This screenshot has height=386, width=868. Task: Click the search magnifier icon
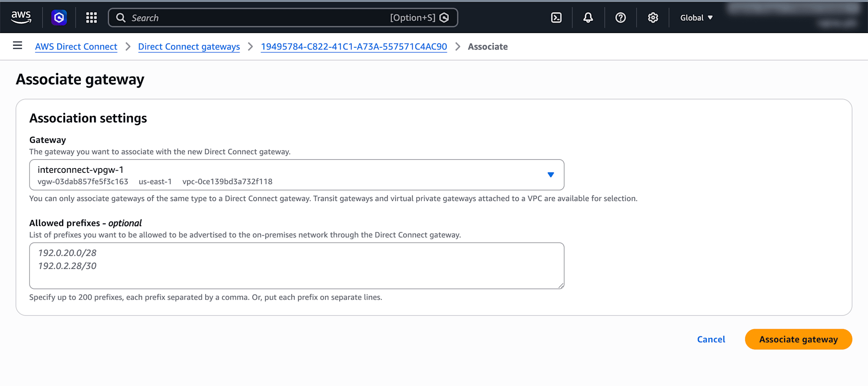pyautogui.click(x=121, y=18)
